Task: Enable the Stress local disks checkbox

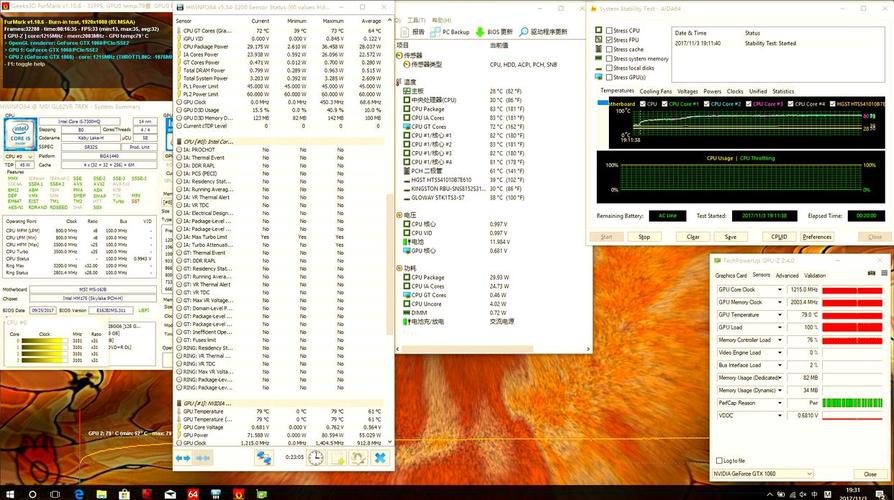Action: pos(609,68)
